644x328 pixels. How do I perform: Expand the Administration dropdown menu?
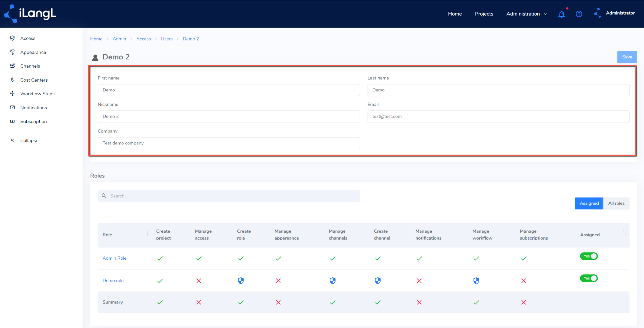tap(527, 14)
